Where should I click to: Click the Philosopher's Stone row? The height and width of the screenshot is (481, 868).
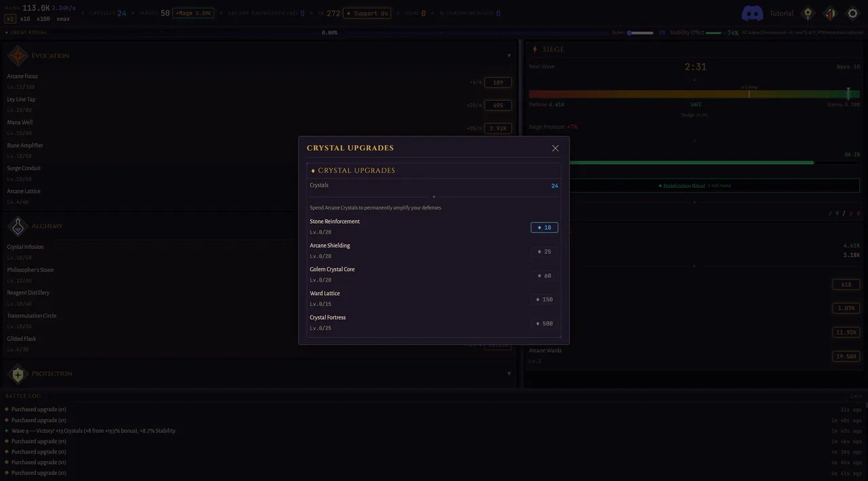[x=259, y=275]
